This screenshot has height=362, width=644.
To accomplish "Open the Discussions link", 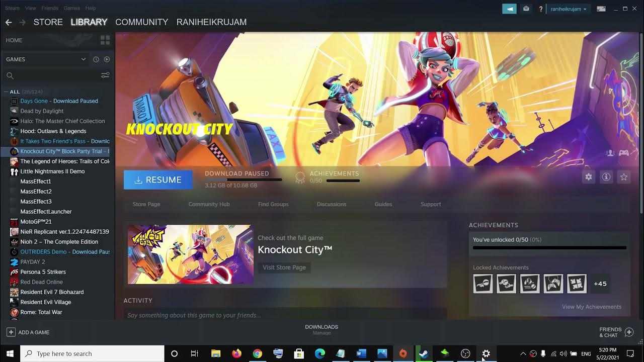I will point(332,204).
